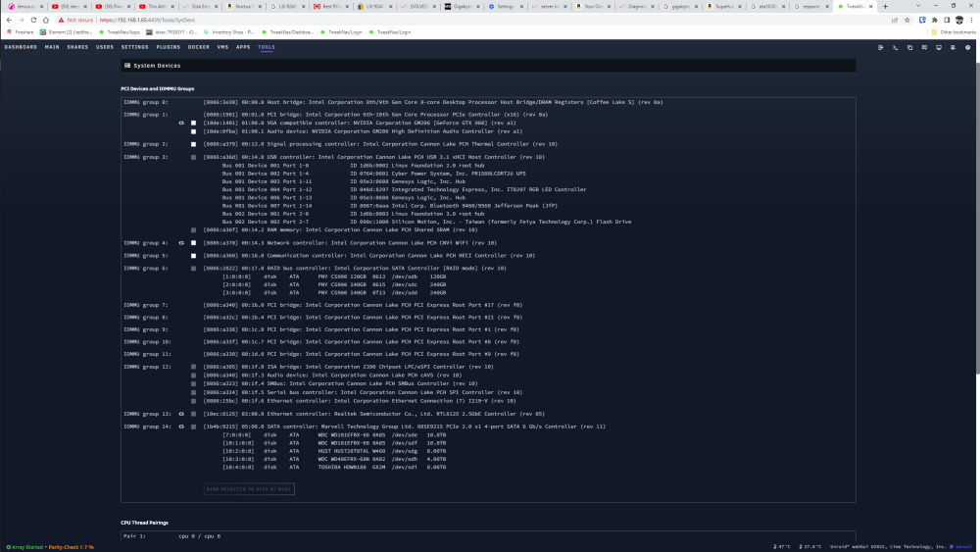Click the browser home icon
This screenshot has height=552, width=980.
click(x=46, y=20)
